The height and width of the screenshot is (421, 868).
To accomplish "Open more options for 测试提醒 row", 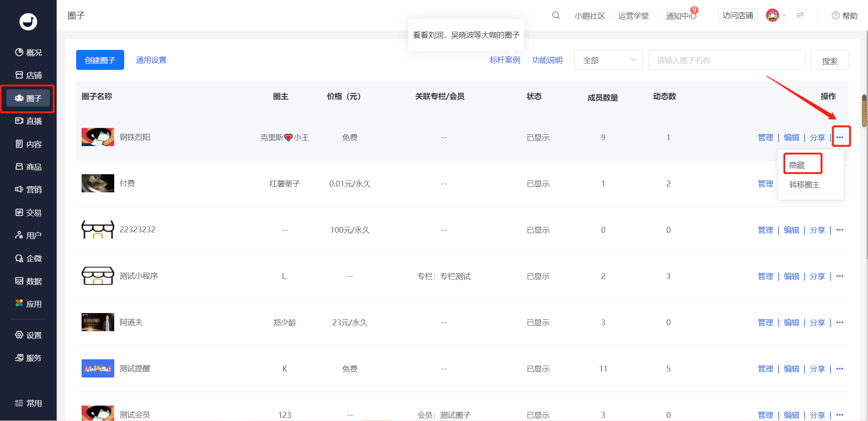I will click(x=840, y=368).
